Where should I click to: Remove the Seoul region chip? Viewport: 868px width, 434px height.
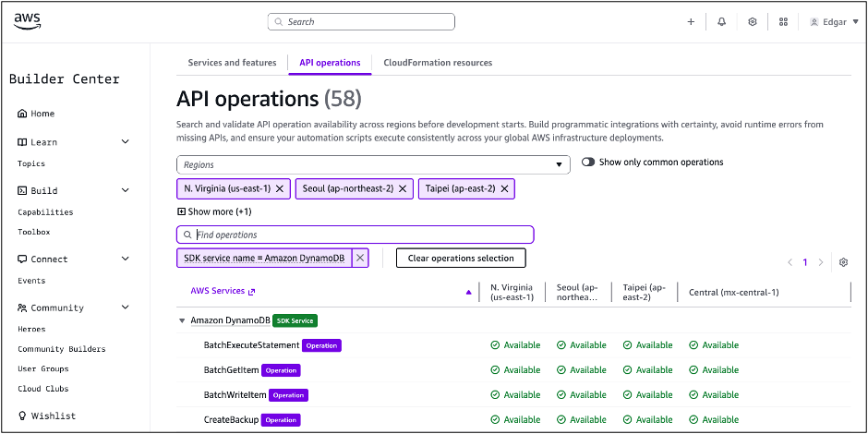coord(403,188)
